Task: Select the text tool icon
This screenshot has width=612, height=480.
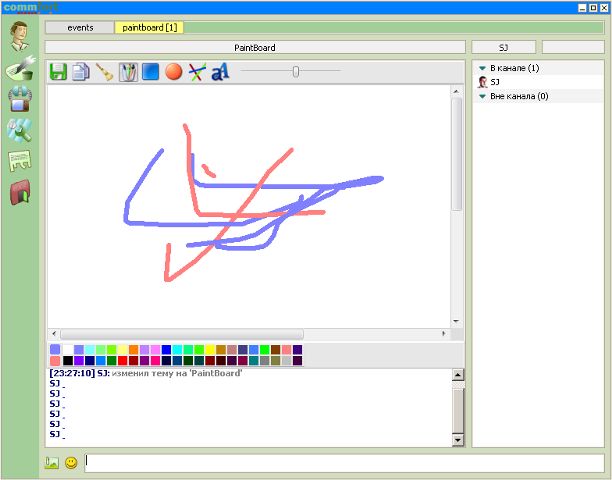Action: point(220,72)
